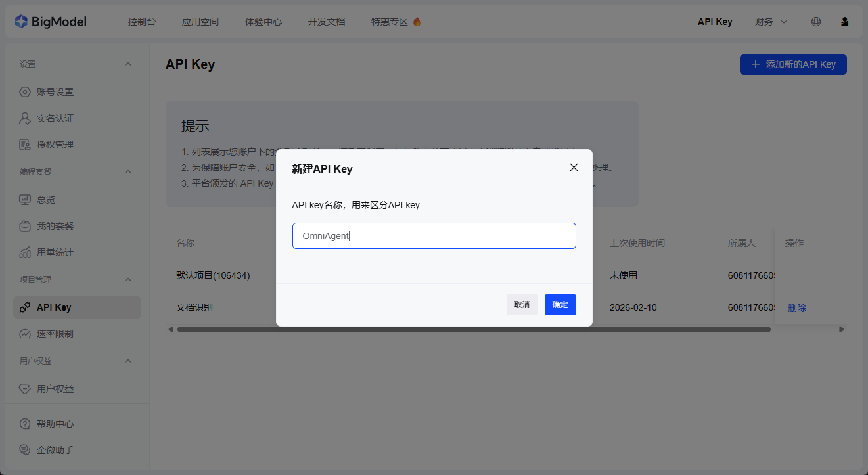Open the 控制台 top menu item

coord(142,22)
